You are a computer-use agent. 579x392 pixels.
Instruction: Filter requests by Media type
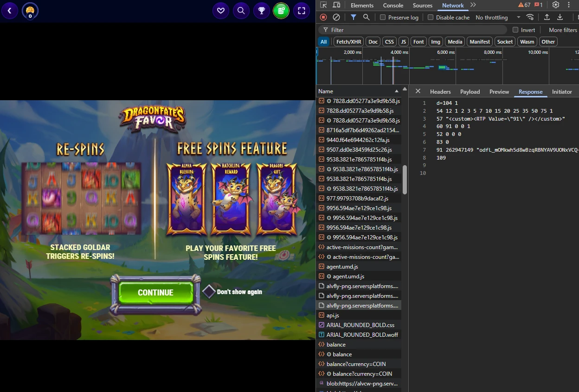click(x=455, y=42)
